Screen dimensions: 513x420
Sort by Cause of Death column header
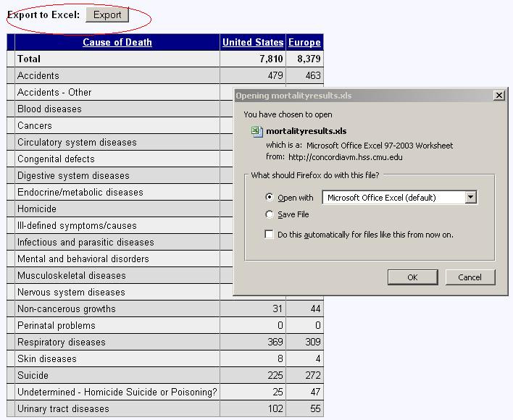pyautogui.click(x=117, y=42)
